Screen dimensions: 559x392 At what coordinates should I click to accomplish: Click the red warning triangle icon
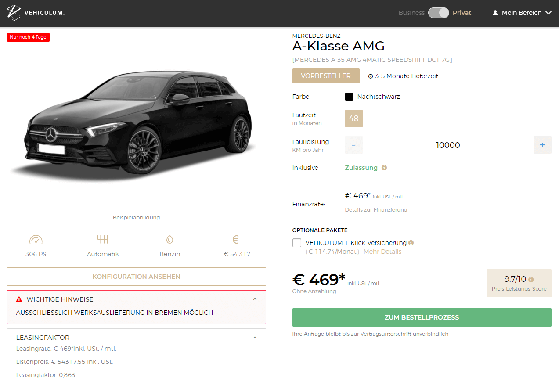tap(19, 299)
